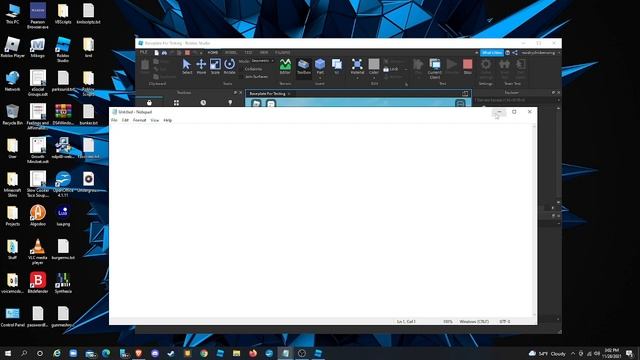
Task: Select the VBScripts folder on desktop
Action: tap(63, 13)
